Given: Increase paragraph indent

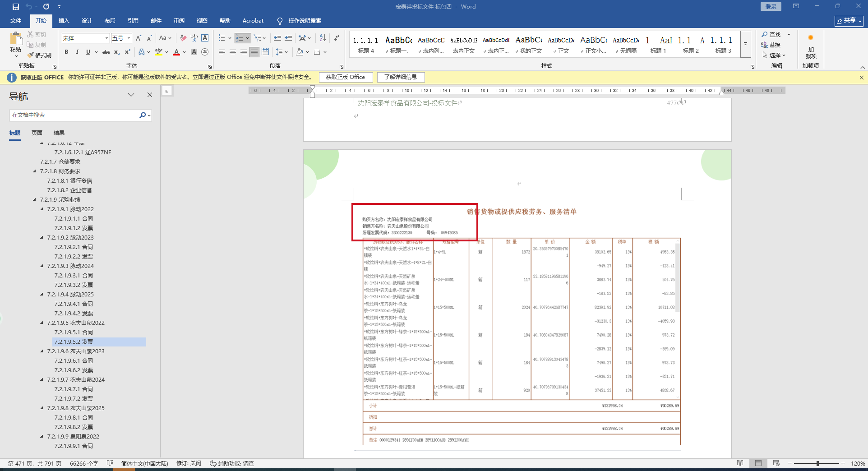Looking at the screenshot, I should pyautogui.click(x=288, y=38).
